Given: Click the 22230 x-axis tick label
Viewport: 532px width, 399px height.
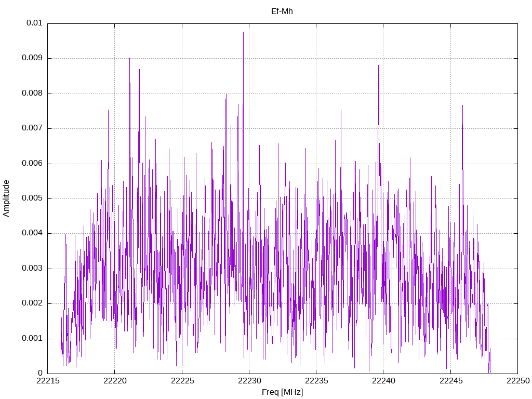Looking at the screenshot, I should pos(249,381).
